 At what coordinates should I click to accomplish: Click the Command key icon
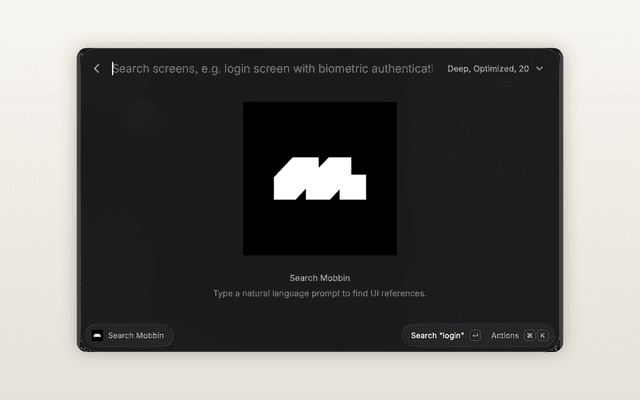click(529, 336)
